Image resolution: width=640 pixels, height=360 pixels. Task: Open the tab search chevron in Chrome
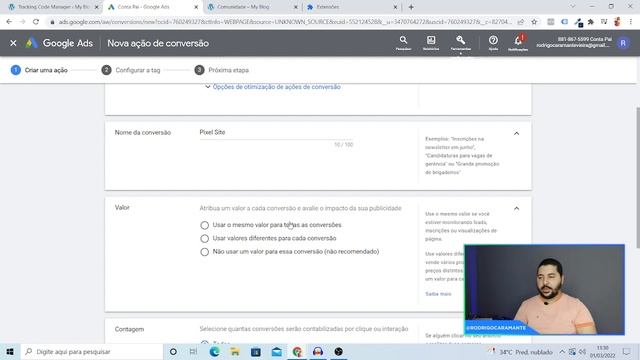pyautogui.click(x=573, y=7)
